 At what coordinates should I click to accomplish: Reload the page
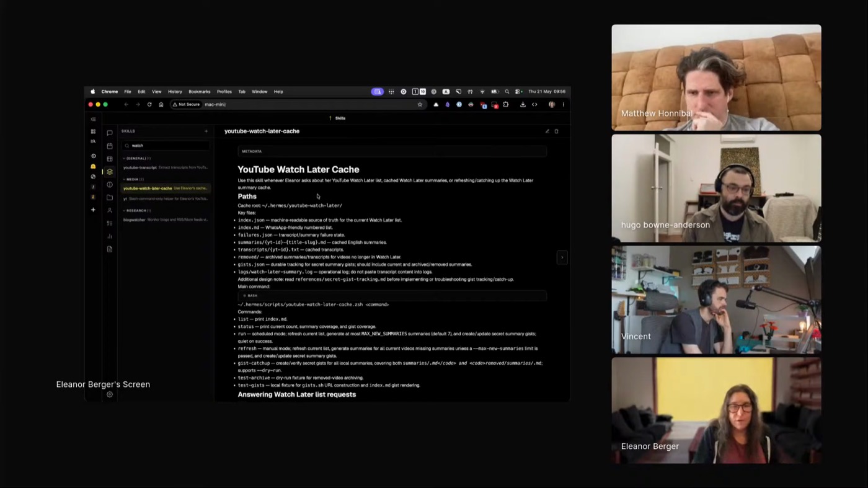[x=149, y=104]
